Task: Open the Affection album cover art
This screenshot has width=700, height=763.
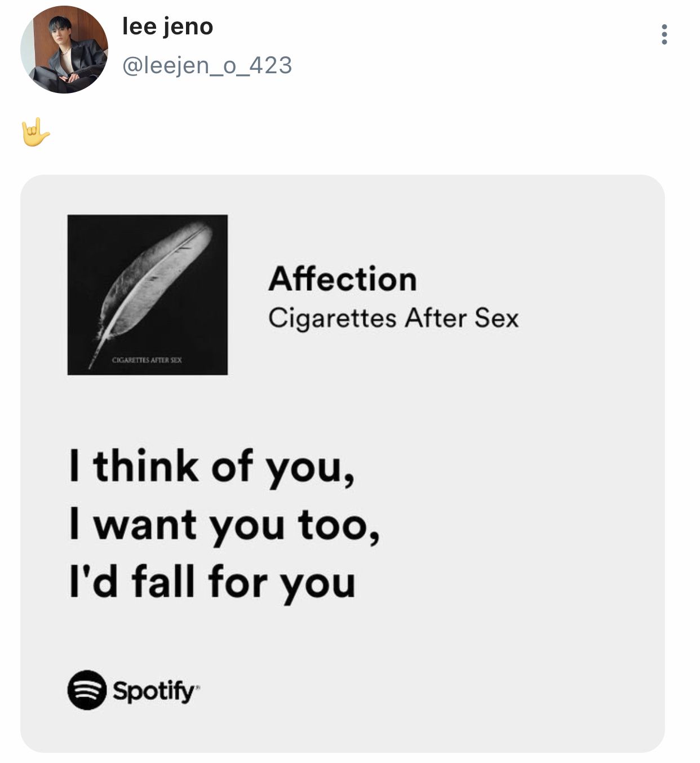Action: point(148,294)
